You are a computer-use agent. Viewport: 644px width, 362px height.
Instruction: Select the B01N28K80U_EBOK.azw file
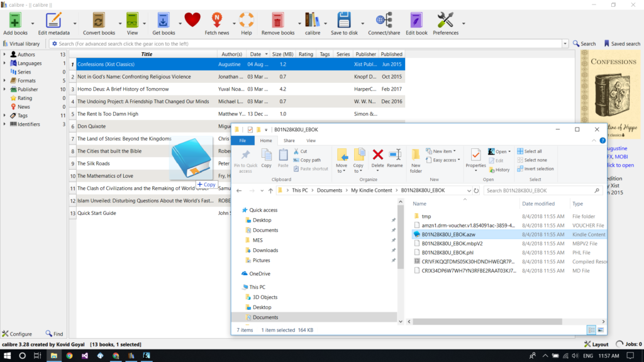tap(448, 234)
